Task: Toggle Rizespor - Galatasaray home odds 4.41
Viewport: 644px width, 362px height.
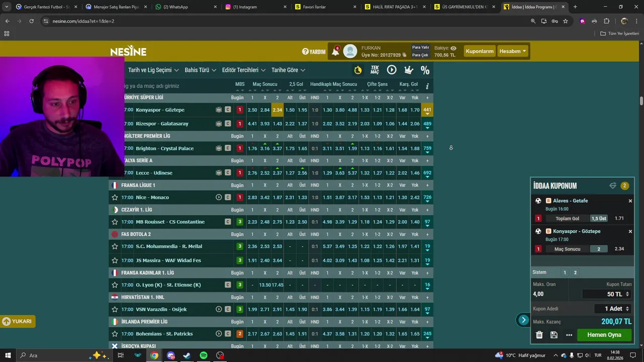Action: click(x=253, y=124)
